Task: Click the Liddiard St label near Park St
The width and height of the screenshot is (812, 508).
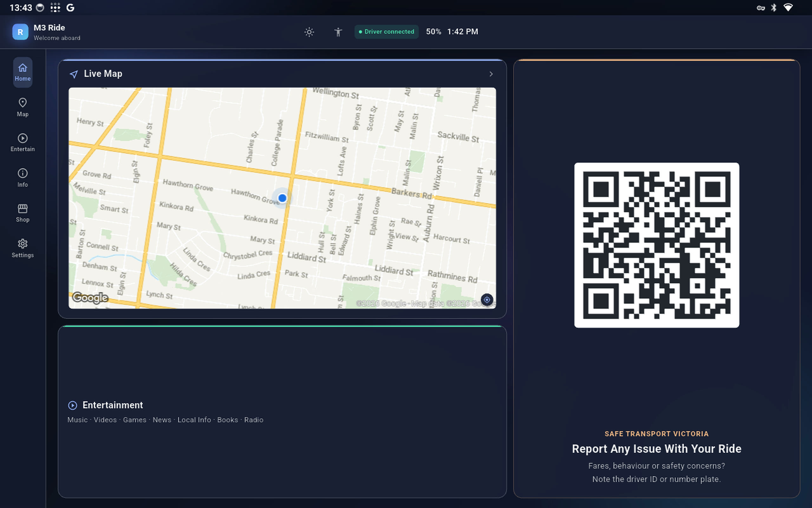Action: pos(307,257)
